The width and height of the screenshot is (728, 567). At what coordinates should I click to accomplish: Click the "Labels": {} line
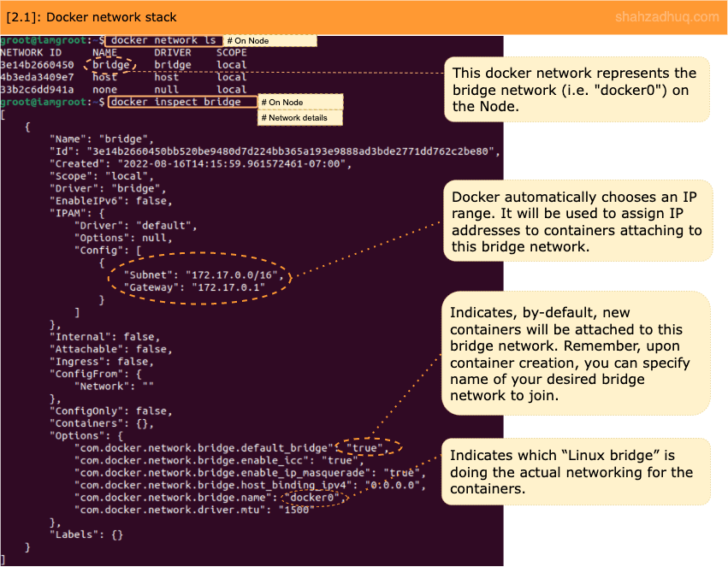click(x=86, y=535)
